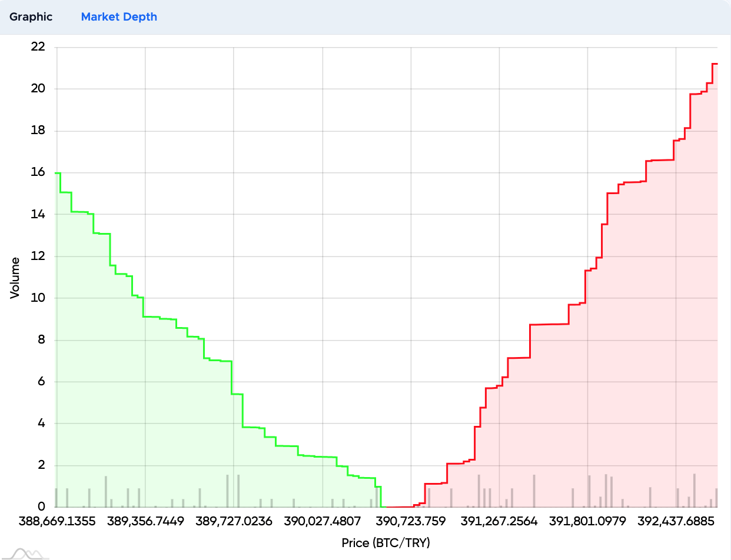731x560 pixels.
Task: Open the Market Depth tab
Action: coord(119,17)
